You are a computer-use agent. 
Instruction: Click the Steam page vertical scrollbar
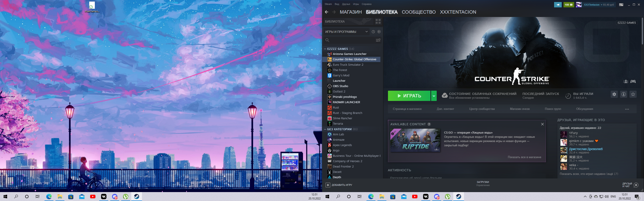pos(642,31)
